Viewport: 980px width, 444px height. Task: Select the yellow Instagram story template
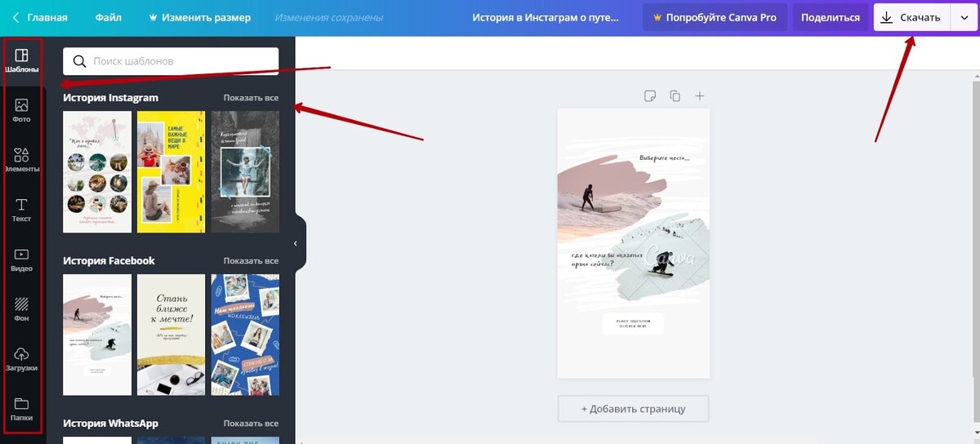click(171, 171)
